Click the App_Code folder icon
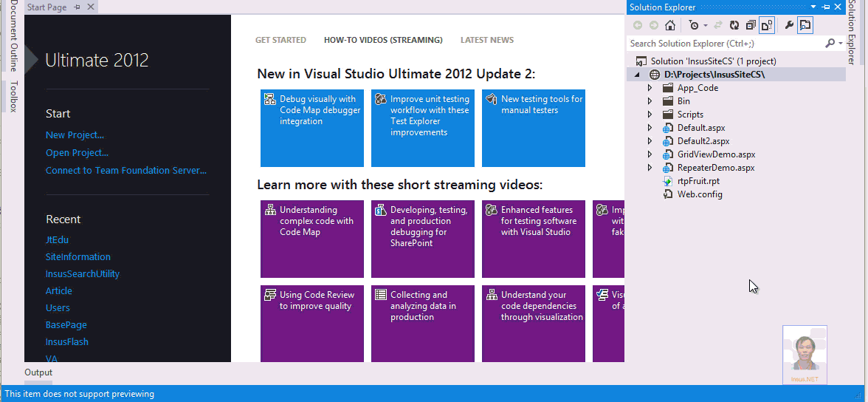This screenshot has width=868, height=402. coord(668,88)
